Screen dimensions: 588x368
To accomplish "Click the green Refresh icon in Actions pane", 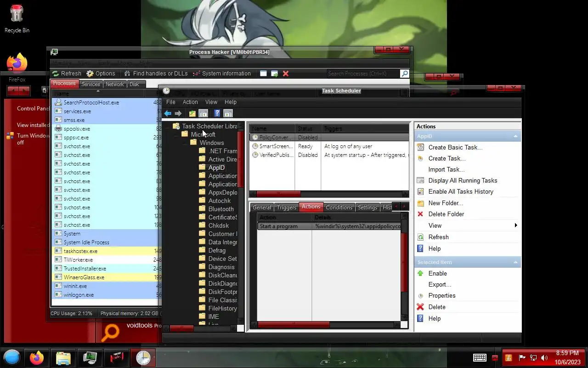I will pyautogui.click(x=420, y=237).
